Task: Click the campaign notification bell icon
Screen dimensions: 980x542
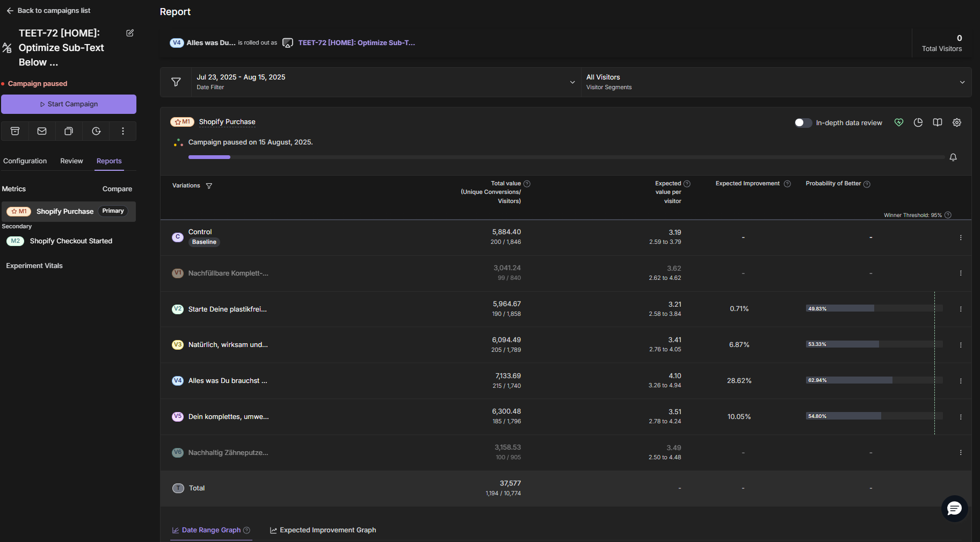Action: 953,157
